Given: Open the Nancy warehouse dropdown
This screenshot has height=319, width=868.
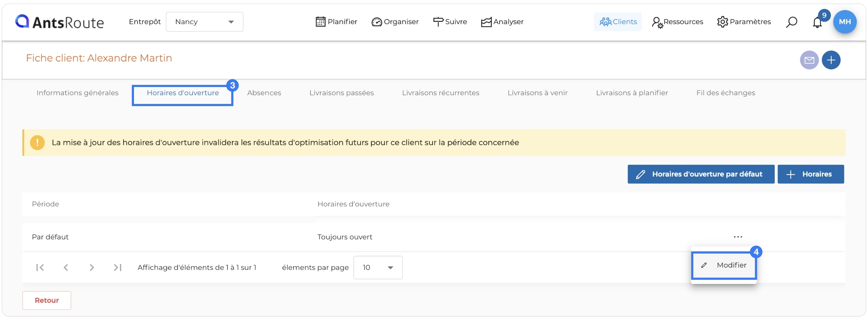Looking at the screenshot, I should click(x=205, y=22).
